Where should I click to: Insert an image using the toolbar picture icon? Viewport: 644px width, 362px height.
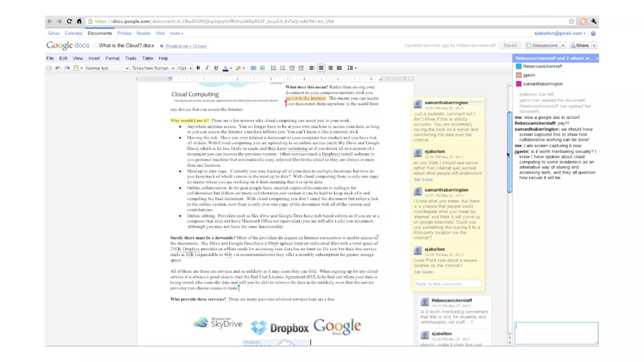pos(262,68)
